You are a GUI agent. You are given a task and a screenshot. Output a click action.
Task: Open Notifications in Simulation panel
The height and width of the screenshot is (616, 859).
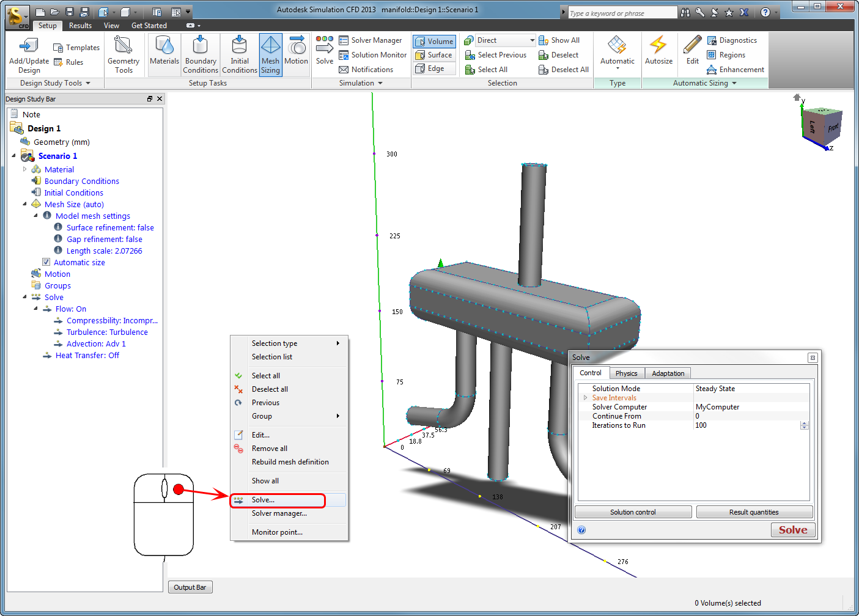366,70
